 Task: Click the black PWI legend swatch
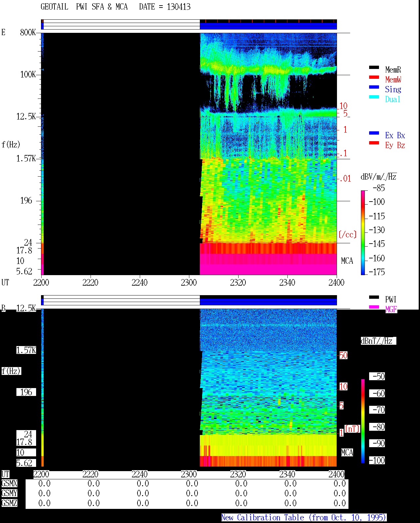[x=374, y=297]
